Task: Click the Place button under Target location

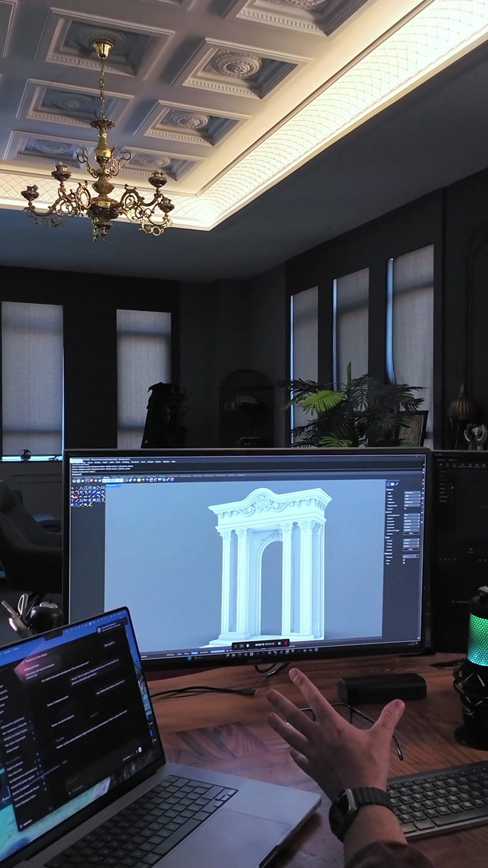Action: (411, 549)
